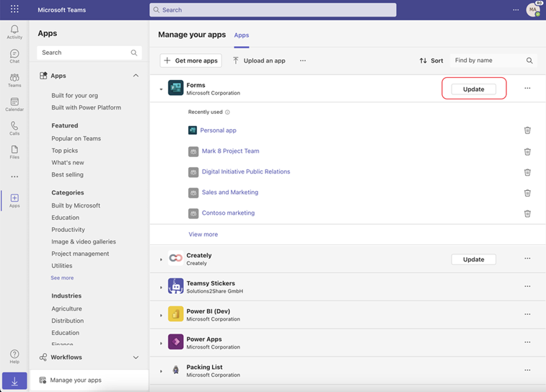The width and height of the screenshot is (546, 392).
Task: Open more options for Creately app
Action: pos(527,259)
